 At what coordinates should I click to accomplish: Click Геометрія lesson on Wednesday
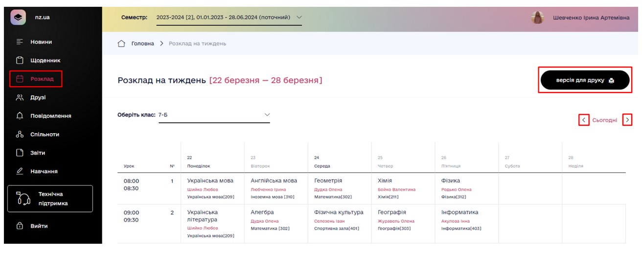click(x=328, y=181)
